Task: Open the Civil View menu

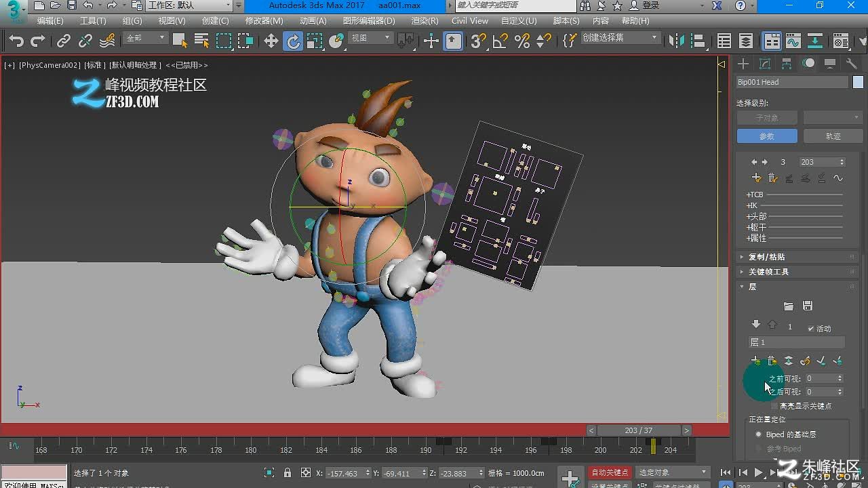Action: (x=470, y=21)
